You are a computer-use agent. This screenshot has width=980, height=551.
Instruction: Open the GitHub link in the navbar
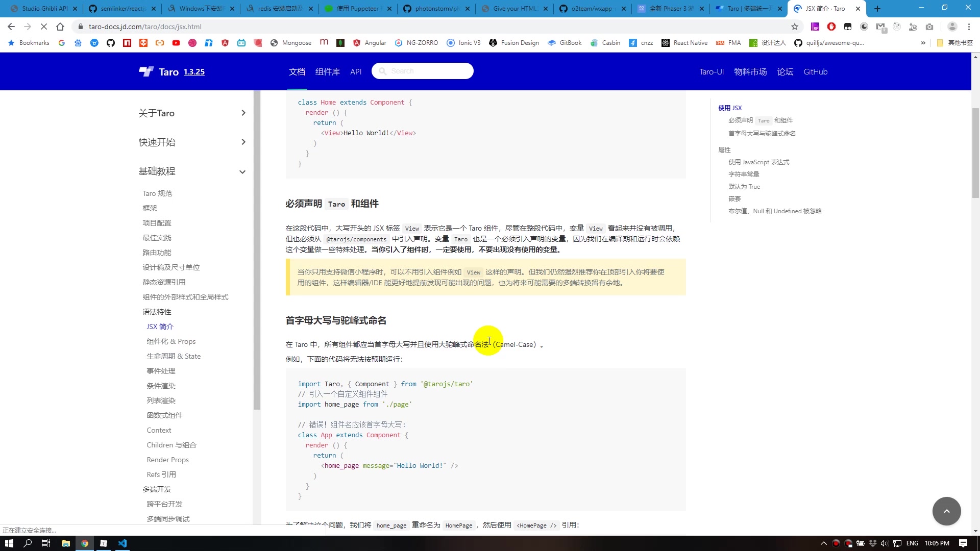(x=815, y=71)
